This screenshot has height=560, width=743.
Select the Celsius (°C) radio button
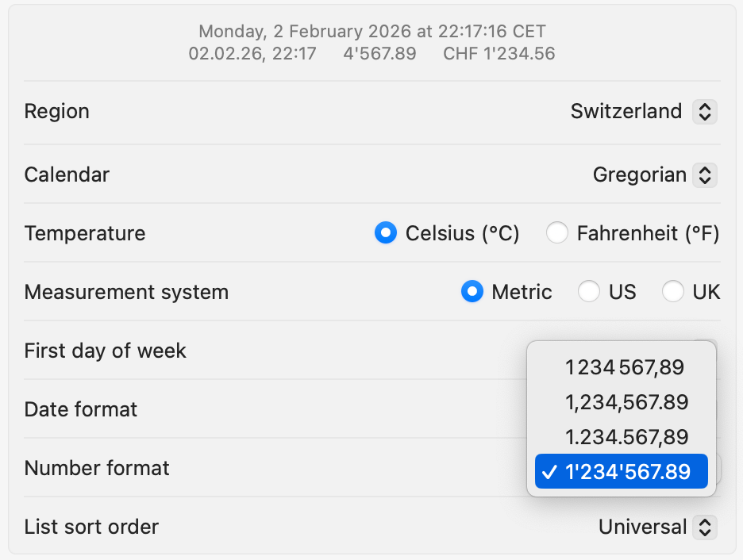point(386,233)
